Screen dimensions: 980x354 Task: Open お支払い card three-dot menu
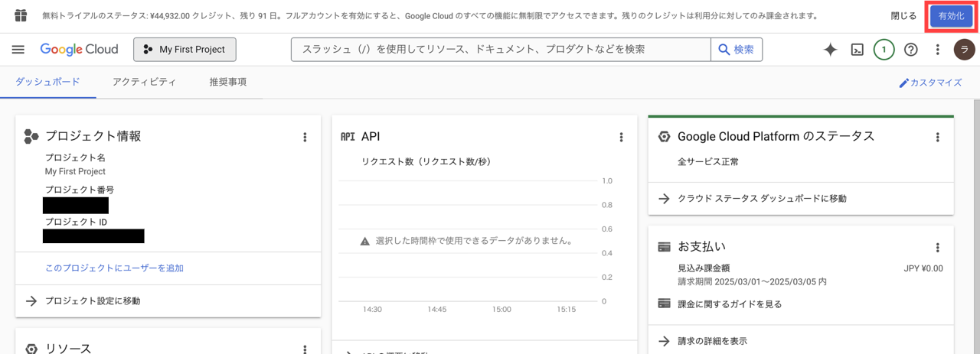[937, 248]
